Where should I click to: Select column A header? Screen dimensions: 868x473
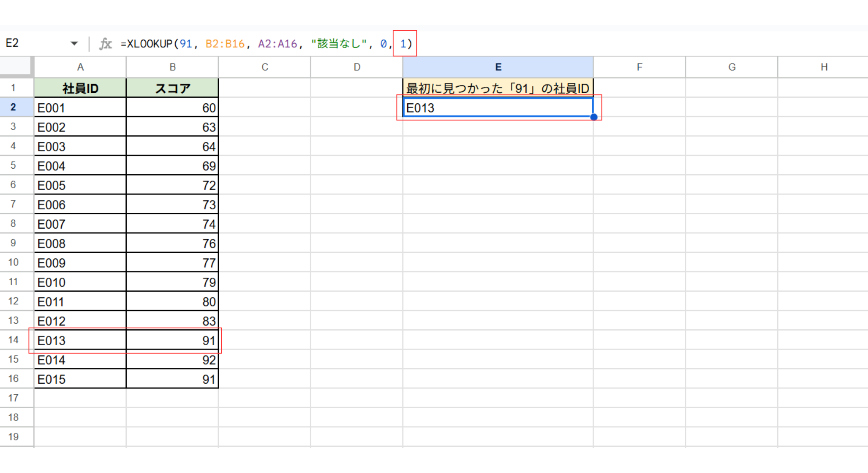point(80,67)
